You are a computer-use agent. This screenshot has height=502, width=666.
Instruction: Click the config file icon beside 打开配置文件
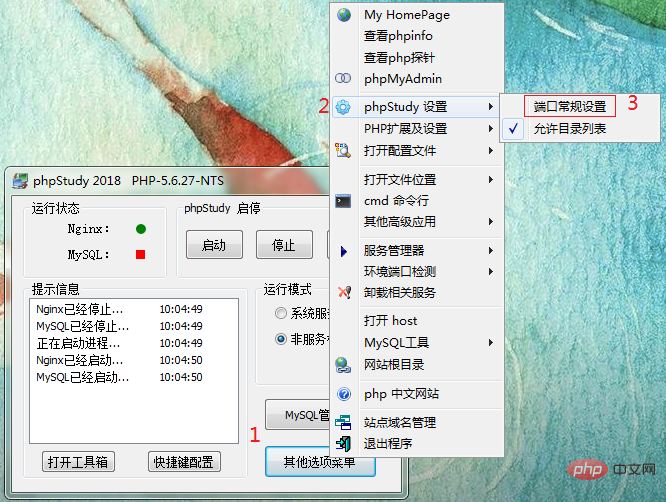tap(343, 150)
